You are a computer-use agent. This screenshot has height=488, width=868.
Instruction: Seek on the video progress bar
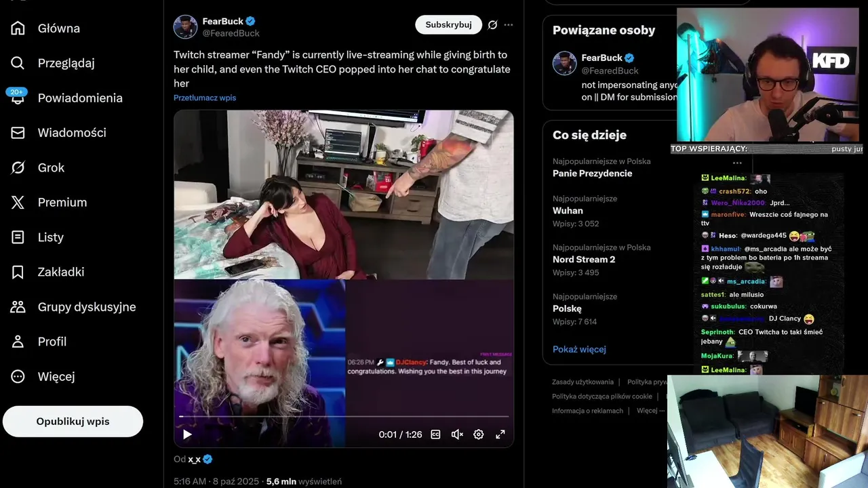344,416
